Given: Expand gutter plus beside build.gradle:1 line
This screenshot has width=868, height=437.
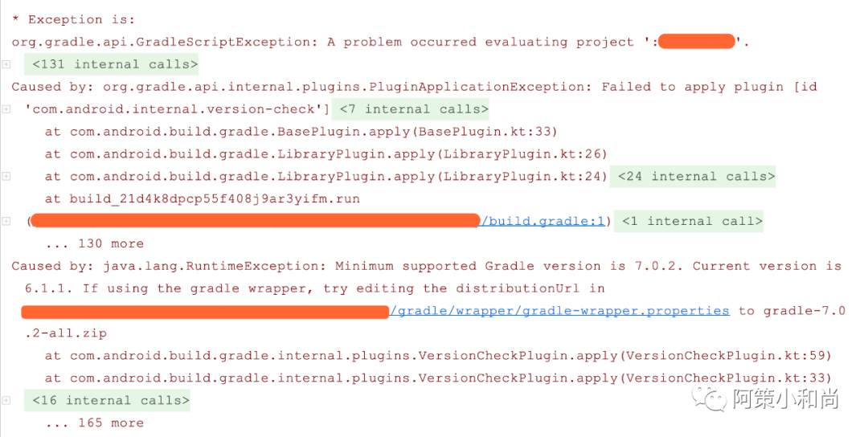Looking at the screenshot, I should [6, 221].
